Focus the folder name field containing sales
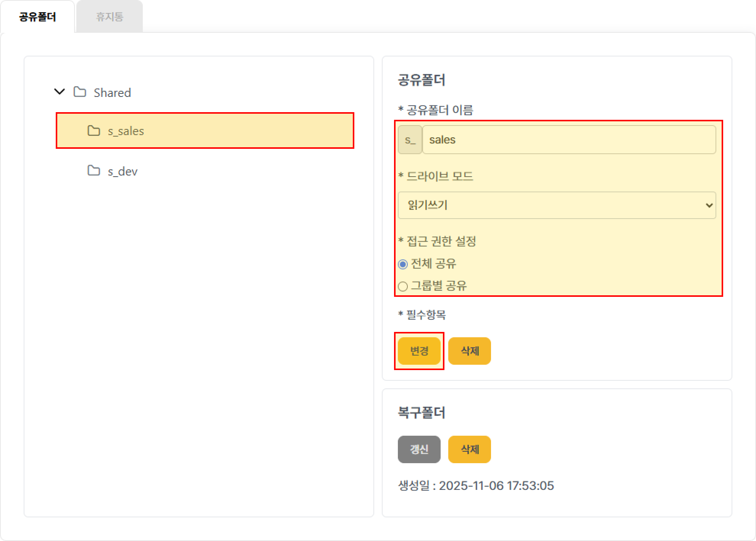 tap(569, 140)
